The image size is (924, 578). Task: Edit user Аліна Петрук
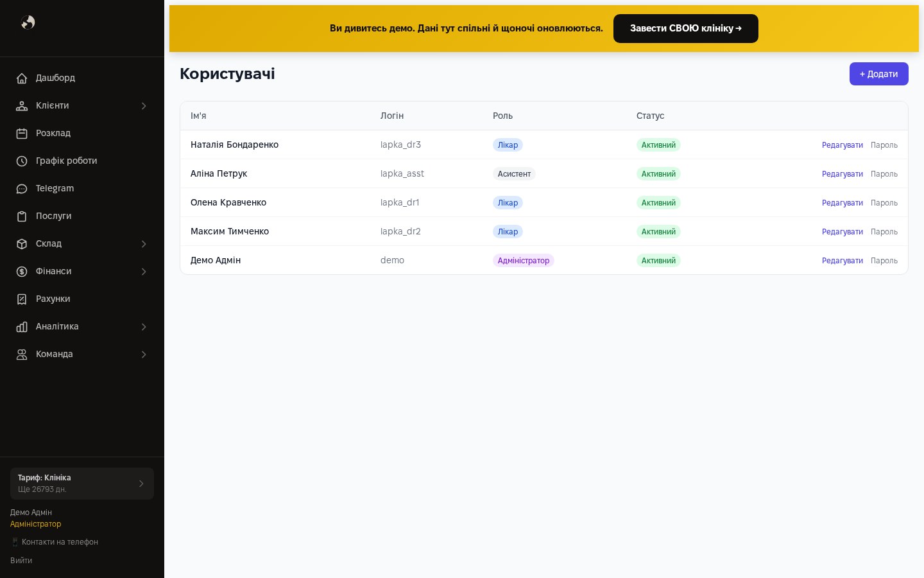(x=843, y=174)
